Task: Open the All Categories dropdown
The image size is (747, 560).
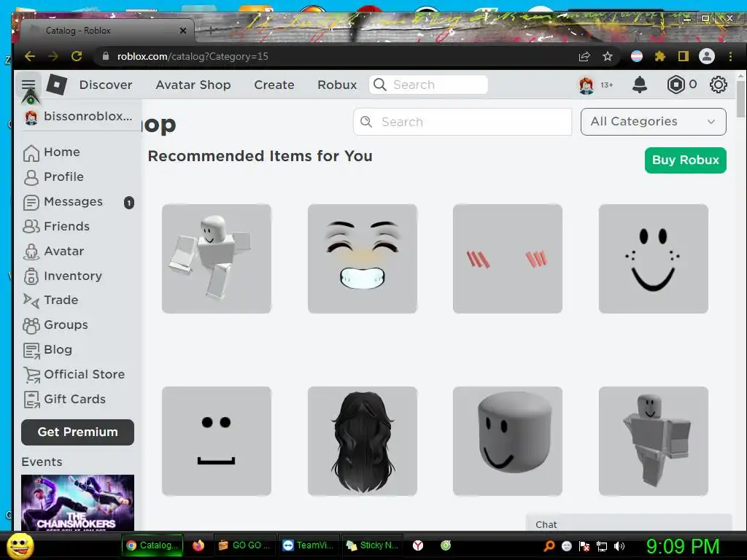Action: tap(653, 122)
